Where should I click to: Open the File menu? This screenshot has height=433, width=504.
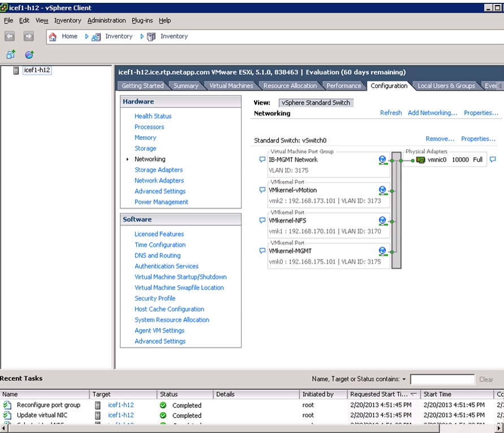point(8,20)
